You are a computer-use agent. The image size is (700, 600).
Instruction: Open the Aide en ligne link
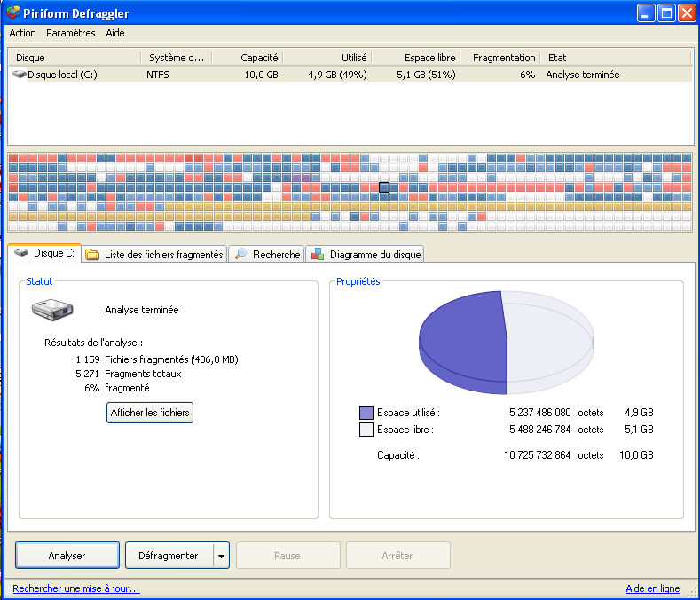[653, 588]
